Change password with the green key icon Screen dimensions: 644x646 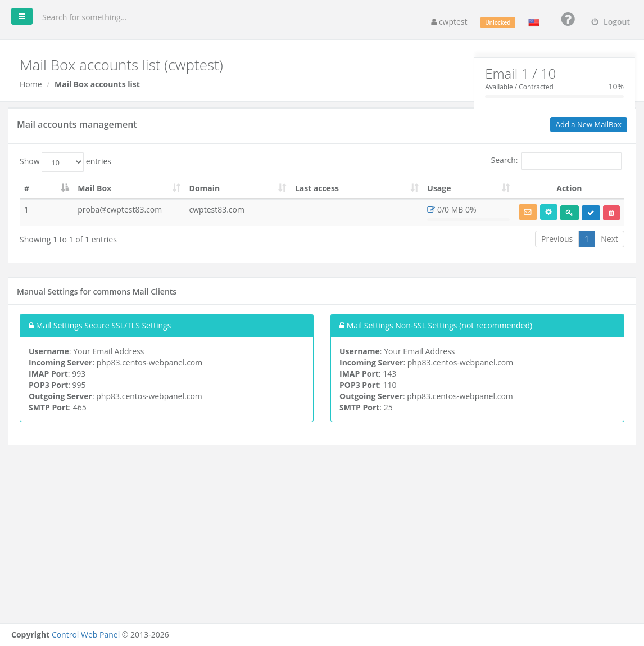(569, 213)
